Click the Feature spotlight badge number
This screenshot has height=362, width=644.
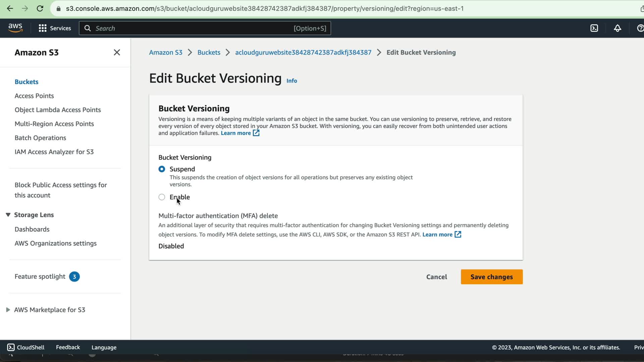click(x=74, y=277)
